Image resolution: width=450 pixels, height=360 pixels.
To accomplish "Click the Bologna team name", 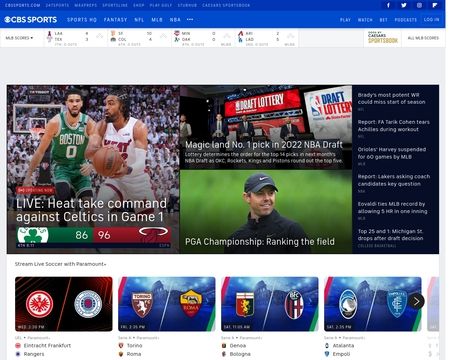I will [240, 354].
